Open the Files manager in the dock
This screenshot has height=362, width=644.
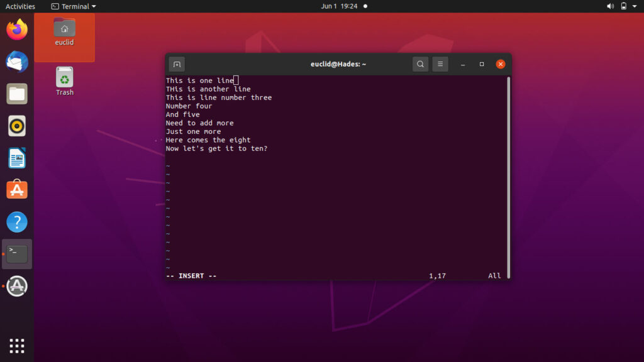(x=17, y=94)
